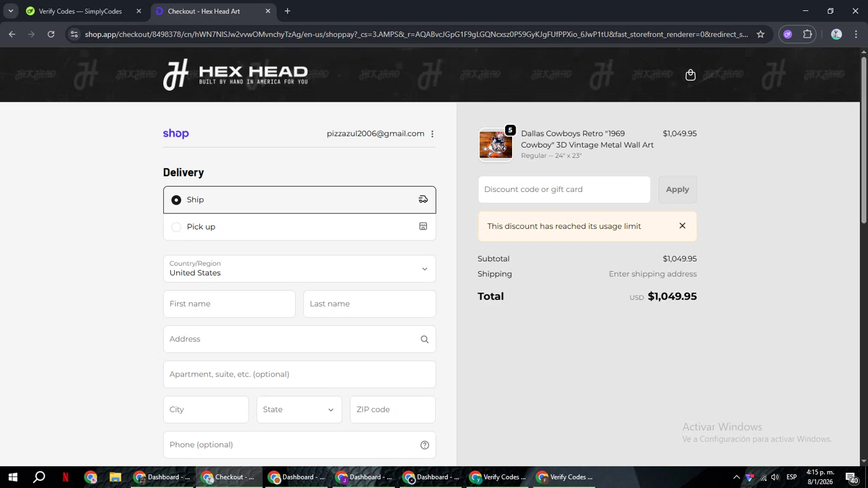Click the Regular -- 24" x 23" variant text
The height and width of the screenshot is (488, 868).
(551, 156)
